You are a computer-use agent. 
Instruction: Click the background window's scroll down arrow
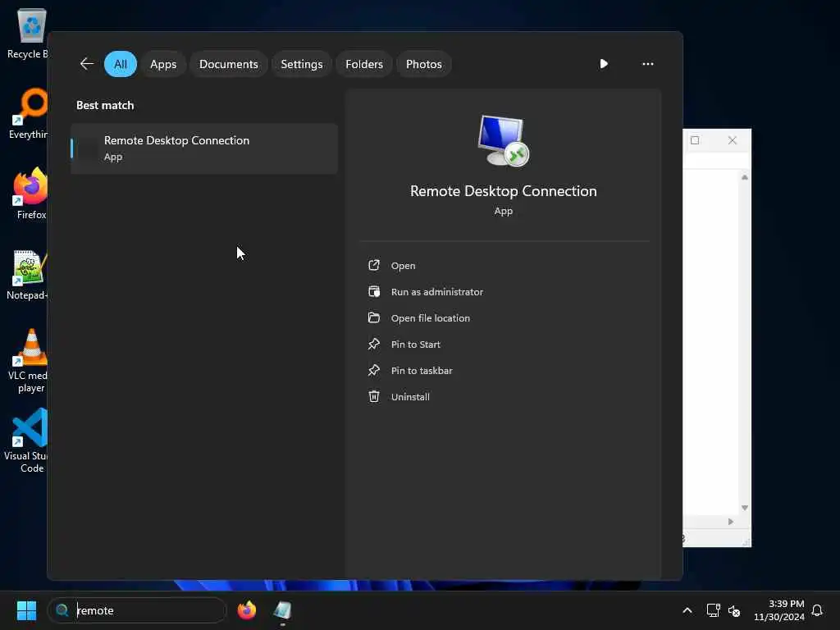[x=744, y=507]
